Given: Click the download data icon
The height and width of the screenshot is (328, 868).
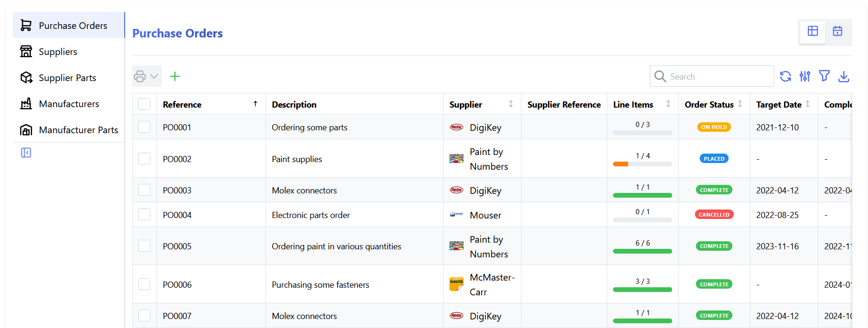Looking at the screenshot, I should click(x=843, y=76).
